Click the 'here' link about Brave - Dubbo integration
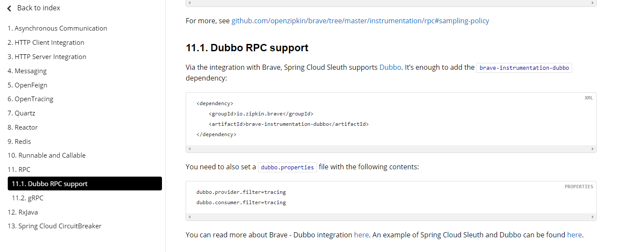The width and height of the screenshot is (644, 252). 361,235
